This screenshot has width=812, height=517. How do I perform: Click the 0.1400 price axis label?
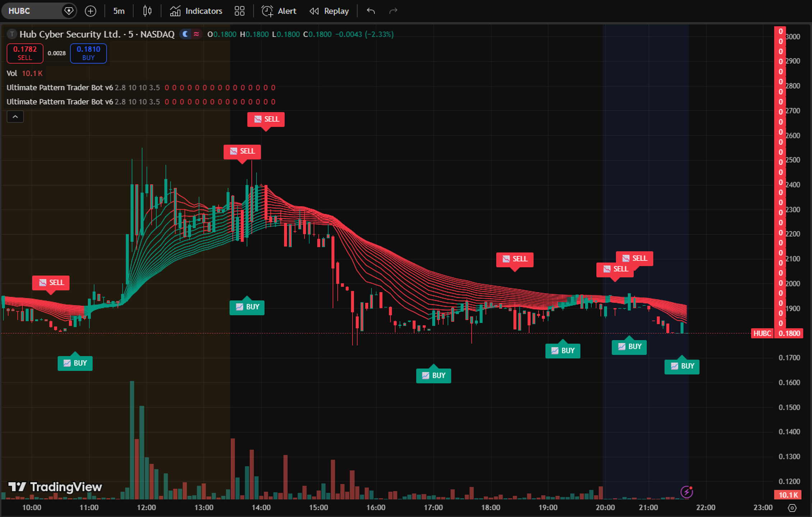(789, 432)
